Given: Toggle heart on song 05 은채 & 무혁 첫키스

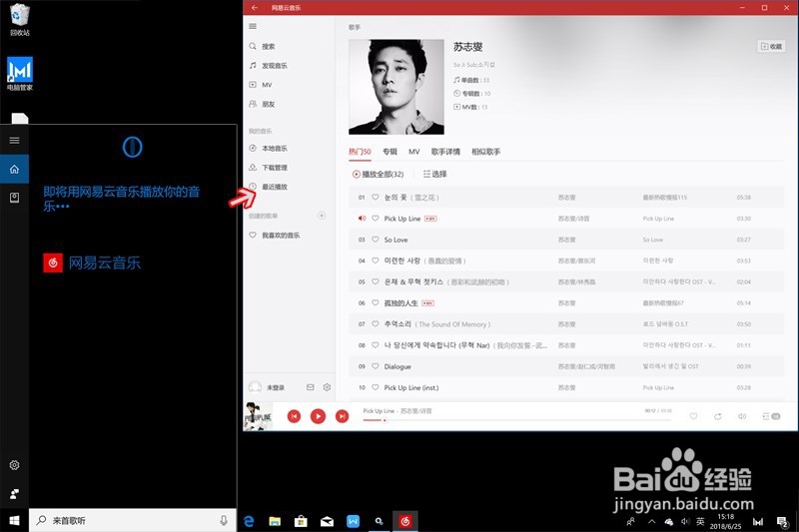Looking at the screenshot, I should (x=376, y=281).
